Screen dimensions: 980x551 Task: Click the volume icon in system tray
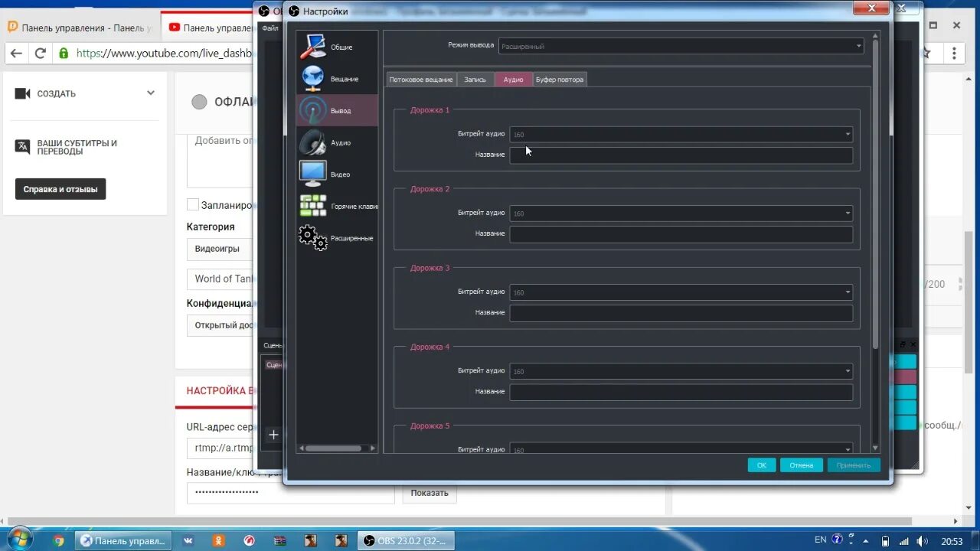[921, 540]
